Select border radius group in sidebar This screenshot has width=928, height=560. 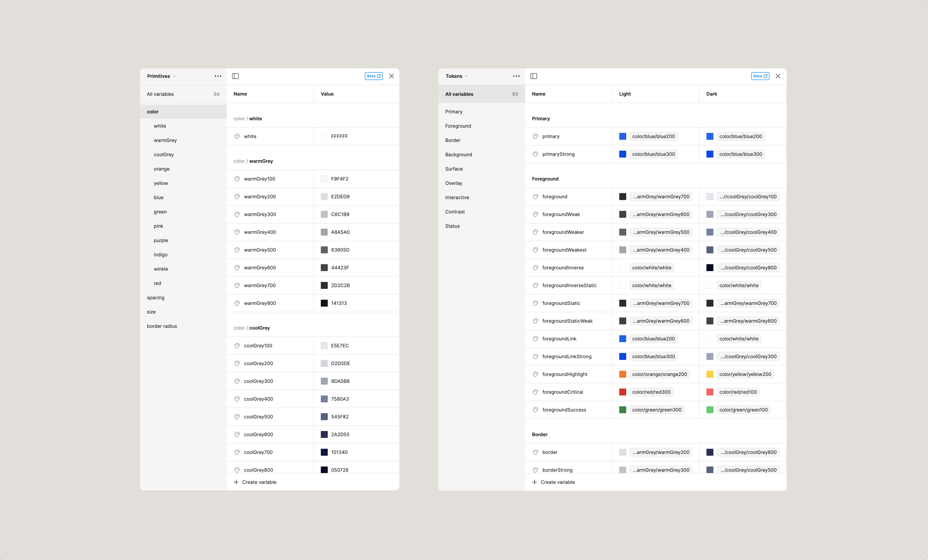[x=162, y=326]
